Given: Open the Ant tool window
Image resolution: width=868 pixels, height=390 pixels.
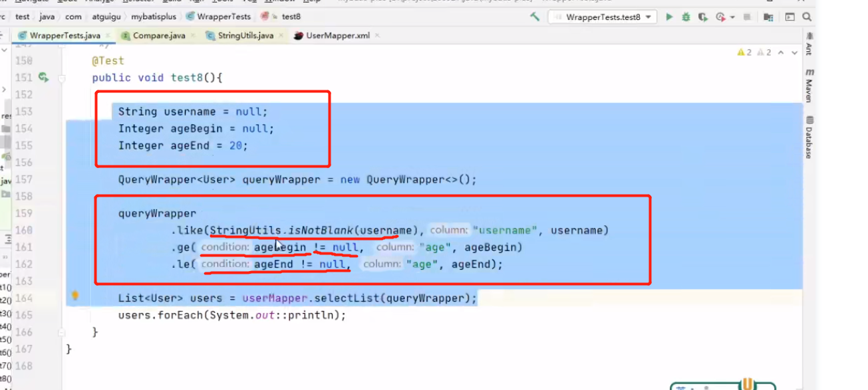Looking at the screenshot, I should (809, 44).
